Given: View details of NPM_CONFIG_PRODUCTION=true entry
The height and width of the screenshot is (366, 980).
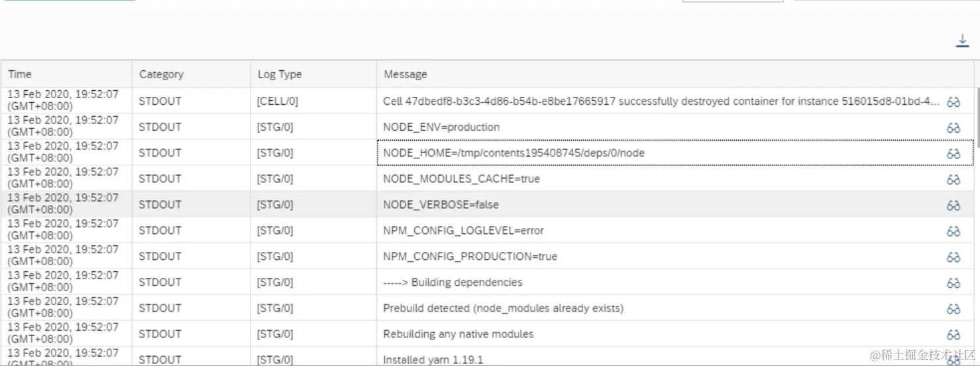Looking at the screenshot, I should click(x=953, y=257).
